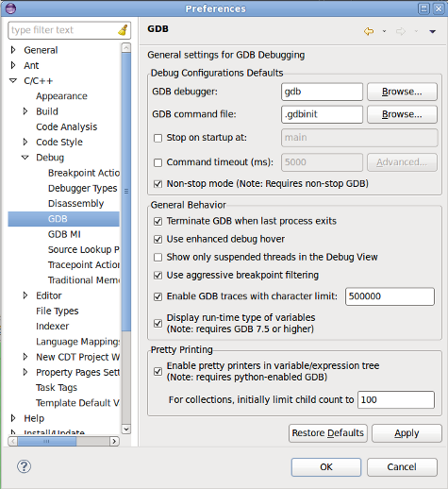Browse for the GDB debugger executable
The height and width of the screenshot is (489, 448).
pos(402,92)
